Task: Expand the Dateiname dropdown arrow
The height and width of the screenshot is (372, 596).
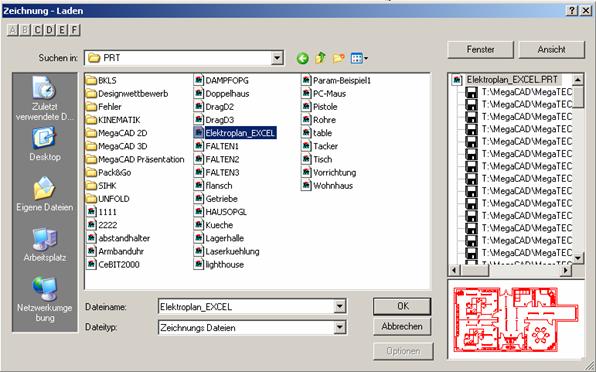Action: coord(340,306)
